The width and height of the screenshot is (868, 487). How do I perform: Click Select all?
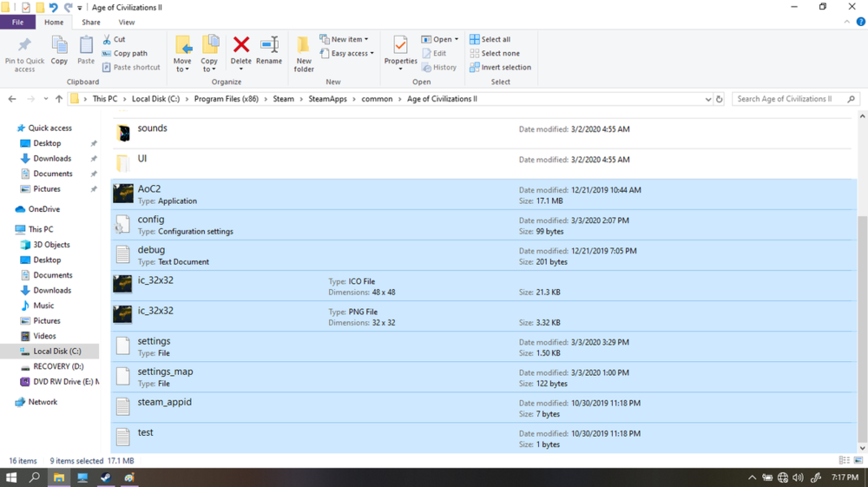point(490,39)
